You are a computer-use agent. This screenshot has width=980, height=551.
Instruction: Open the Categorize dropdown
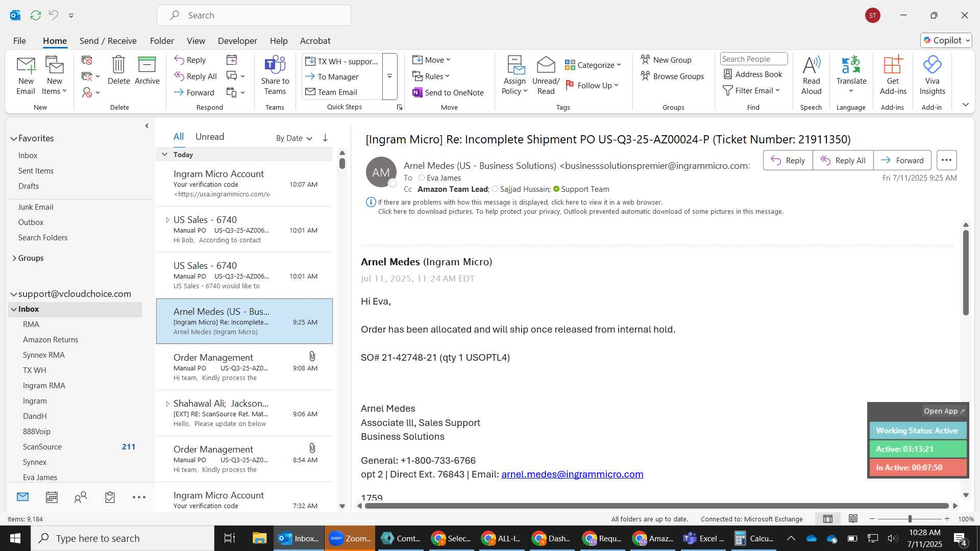point(593,65)
